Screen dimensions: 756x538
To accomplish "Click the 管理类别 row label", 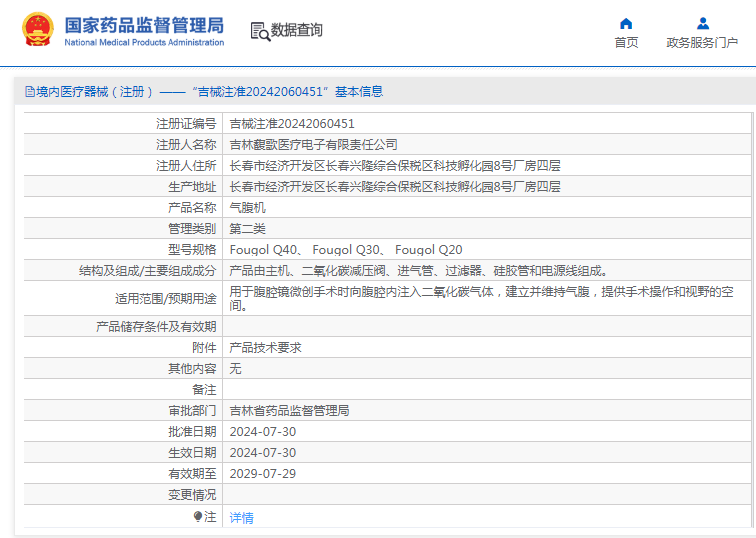I will tap(192, 229).
